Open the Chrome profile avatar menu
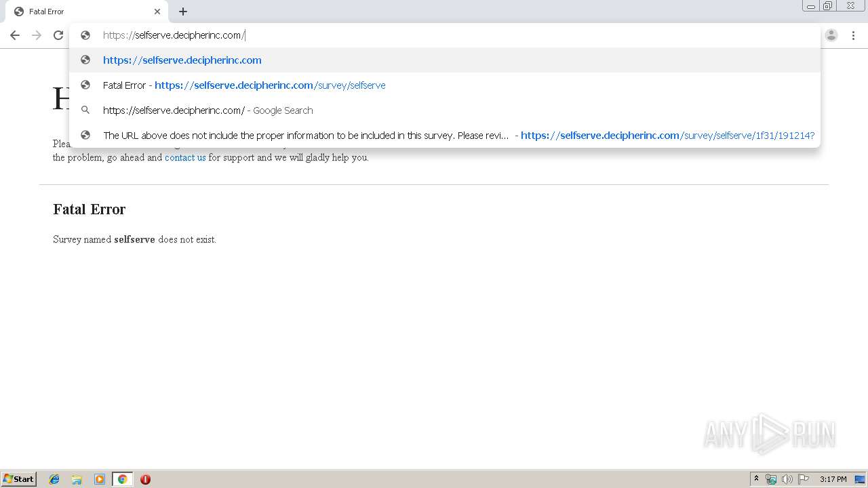 831,35
